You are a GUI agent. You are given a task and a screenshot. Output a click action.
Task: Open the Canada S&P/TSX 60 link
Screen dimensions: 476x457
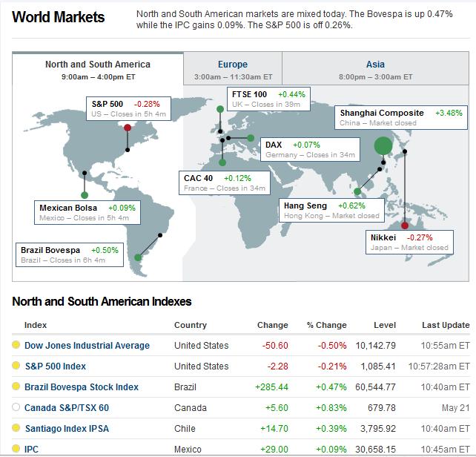67,408
